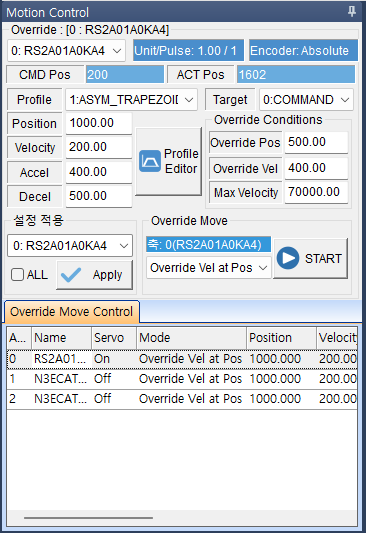
Task: Click the Servo Off cell for axis 2
Action: 114,399
